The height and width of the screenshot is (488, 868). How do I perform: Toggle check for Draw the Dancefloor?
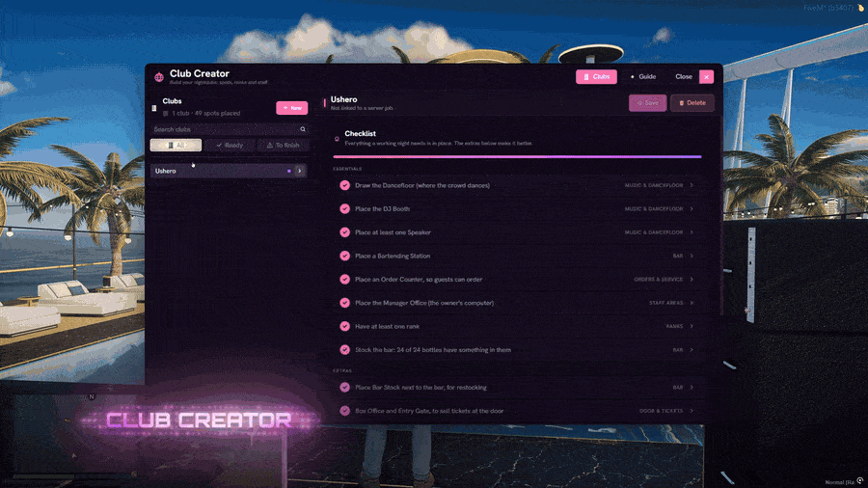(x=345, y=185)
